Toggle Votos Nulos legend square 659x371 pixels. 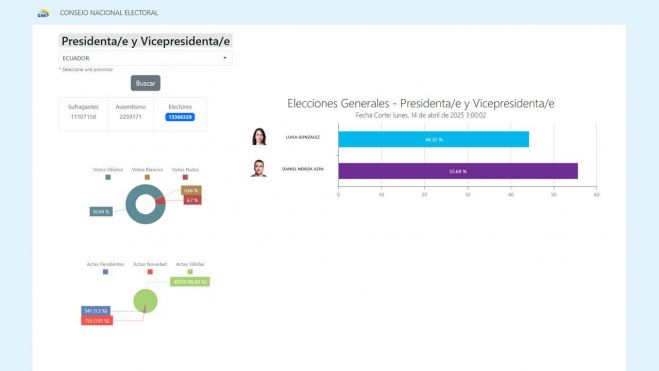coord(185,177)
